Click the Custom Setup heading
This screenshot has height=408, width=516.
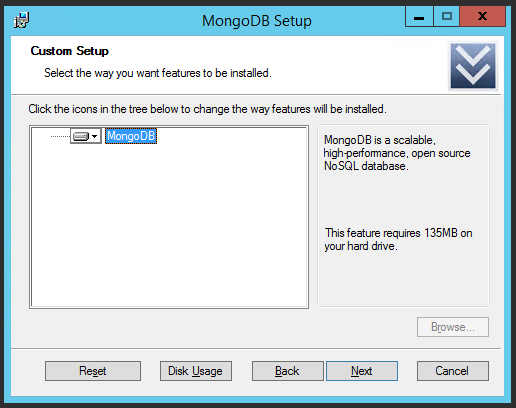click(x=70, y=51)
